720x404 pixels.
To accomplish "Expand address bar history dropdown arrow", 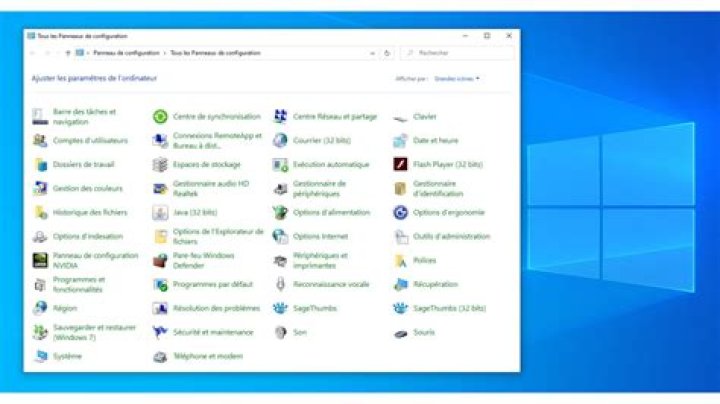I will coord(372,53).
